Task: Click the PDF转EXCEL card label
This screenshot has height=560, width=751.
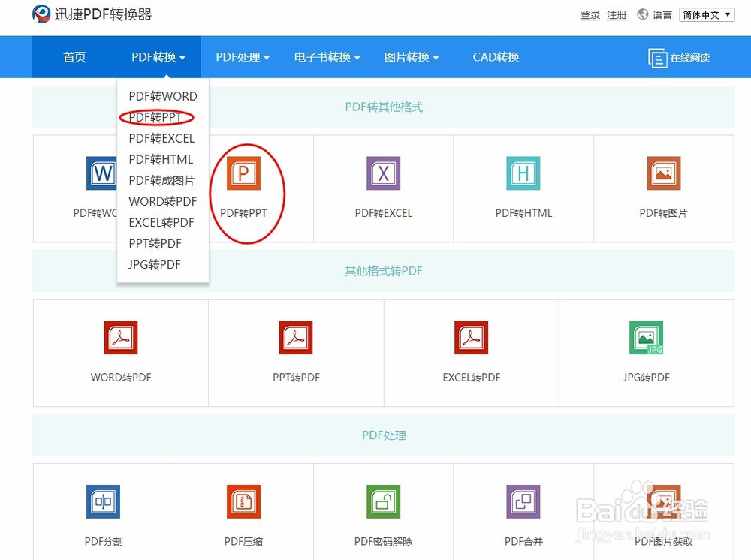Action: coord(383,213)
